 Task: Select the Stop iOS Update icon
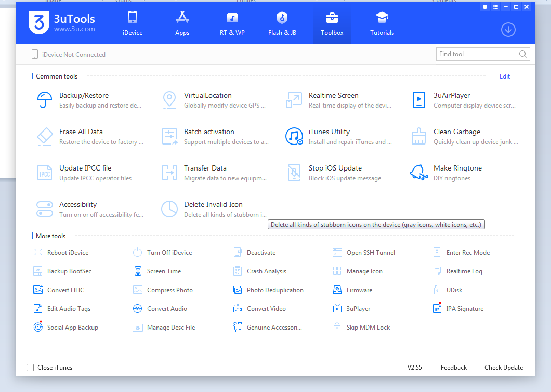click(294, 173)
